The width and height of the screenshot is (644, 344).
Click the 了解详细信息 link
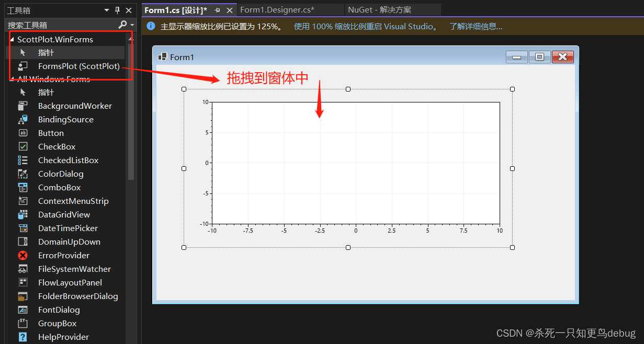tap(476, 26)
